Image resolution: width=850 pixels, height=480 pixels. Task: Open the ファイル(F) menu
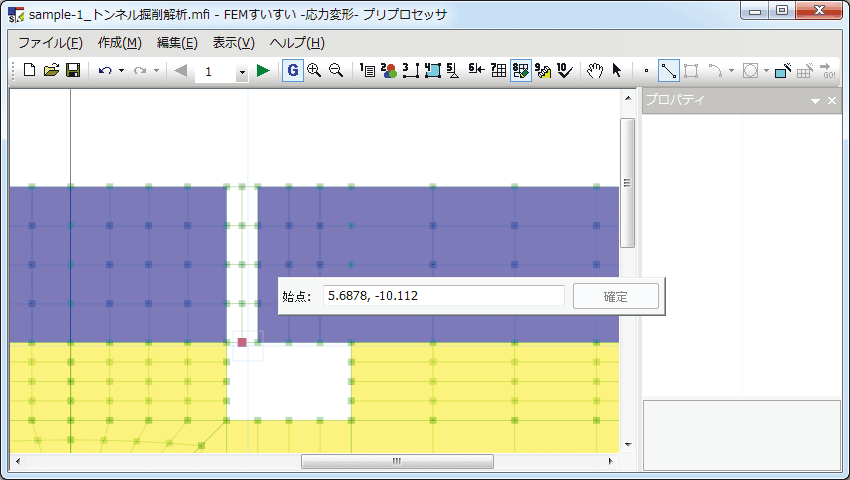coord(50,43)
